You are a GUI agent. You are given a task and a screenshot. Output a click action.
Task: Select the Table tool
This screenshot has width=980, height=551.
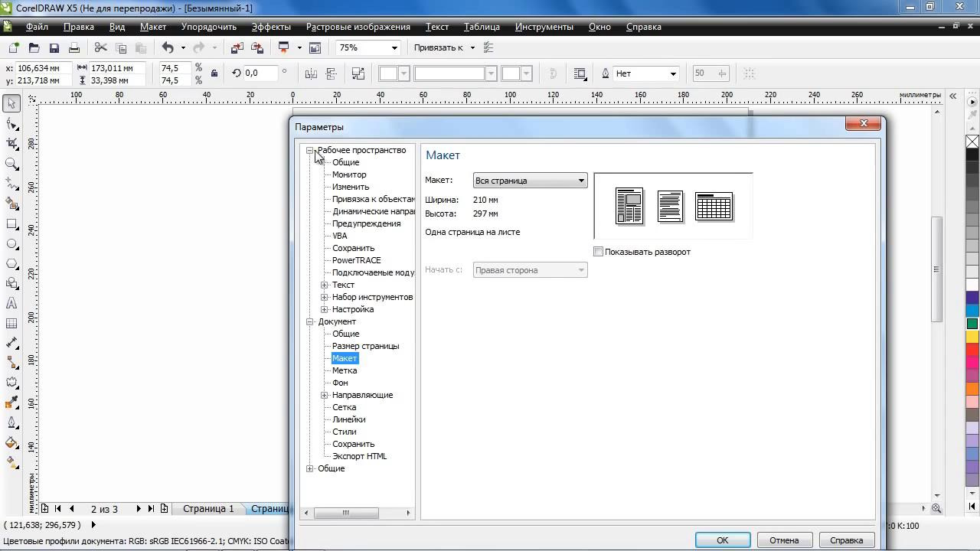12,324
